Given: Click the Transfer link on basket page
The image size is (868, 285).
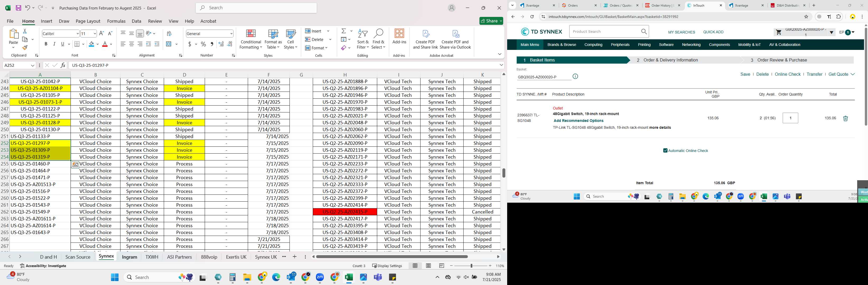Looking at the screenshot, I should [x=814, y=74].
